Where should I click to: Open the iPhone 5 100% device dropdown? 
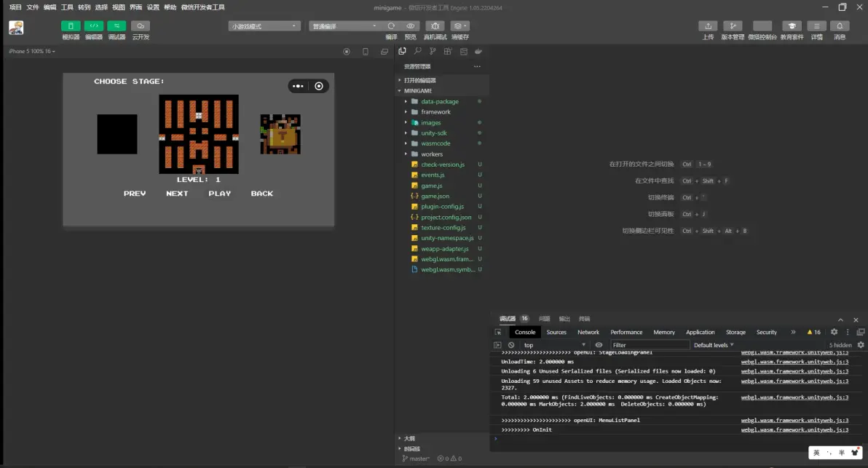click(x=31, y=51)
